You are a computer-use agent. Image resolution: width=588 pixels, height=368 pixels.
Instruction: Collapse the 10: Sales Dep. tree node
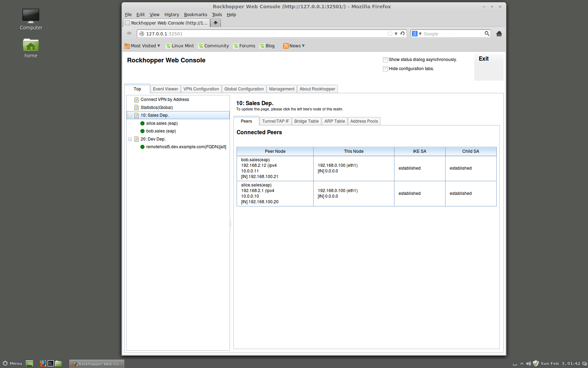(x=130, y=115)
